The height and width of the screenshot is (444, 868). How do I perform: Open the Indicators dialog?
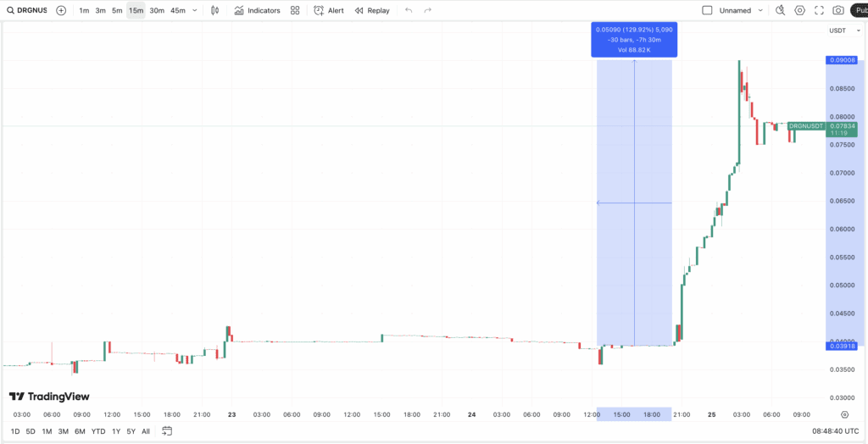pyautogui.click(x=257, y=10)
